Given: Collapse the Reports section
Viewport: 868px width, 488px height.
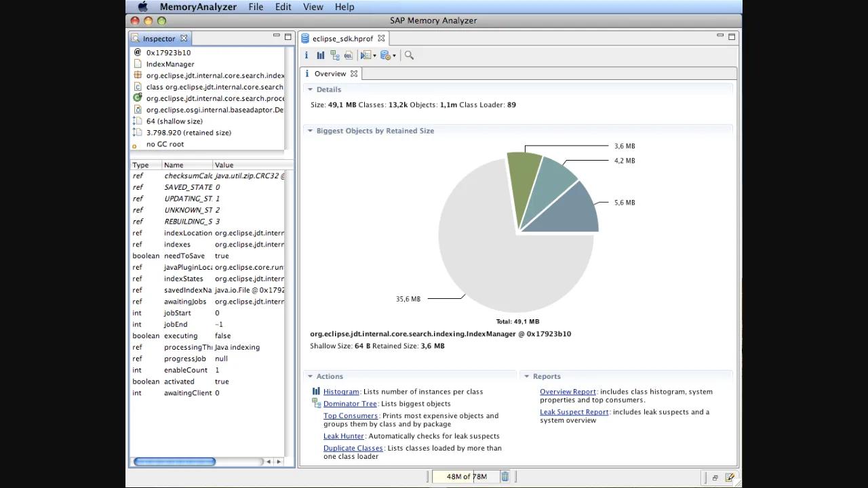Looking at the screenshot, I should click(526, 376).
